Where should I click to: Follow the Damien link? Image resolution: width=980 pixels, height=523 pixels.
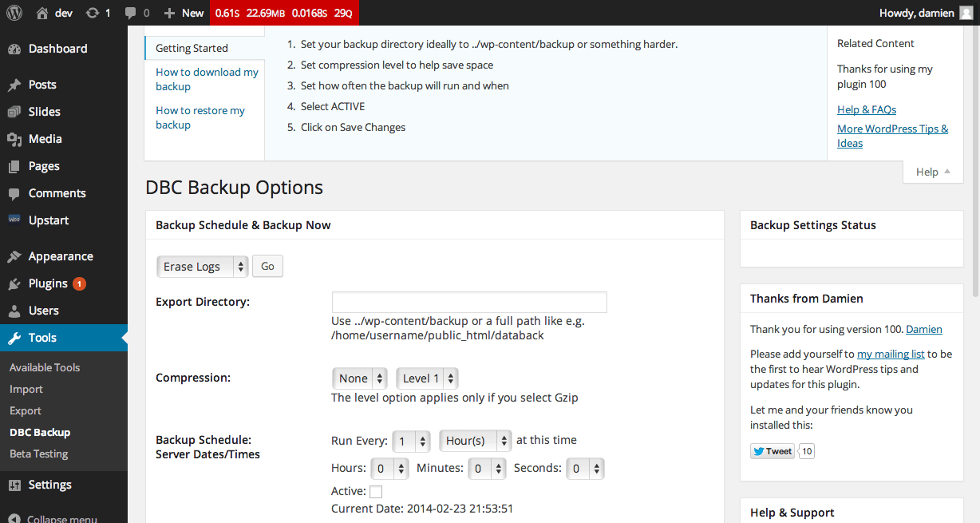924,329
